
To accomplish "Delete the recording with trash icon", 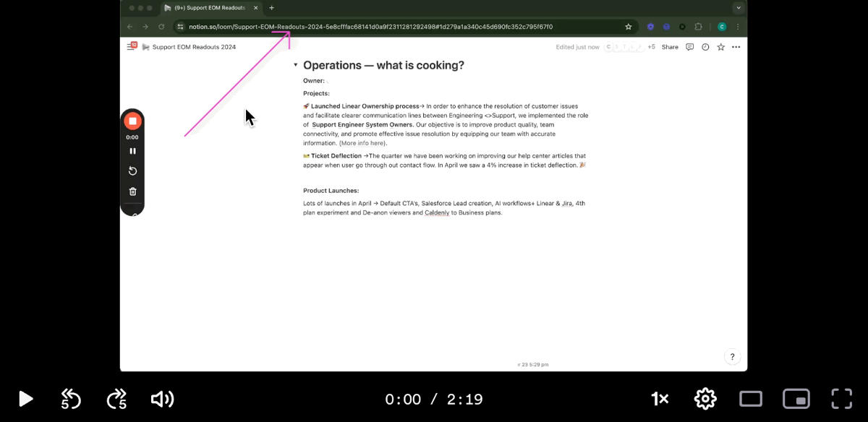I will pyautogui.click(x=132, y=191).
